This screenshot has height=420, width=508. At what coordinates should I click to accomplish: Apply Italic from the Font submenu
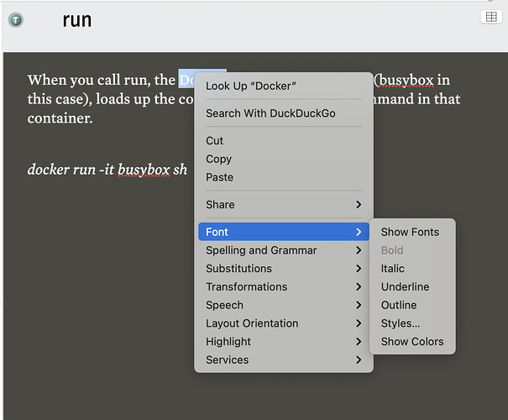point(412,268)
